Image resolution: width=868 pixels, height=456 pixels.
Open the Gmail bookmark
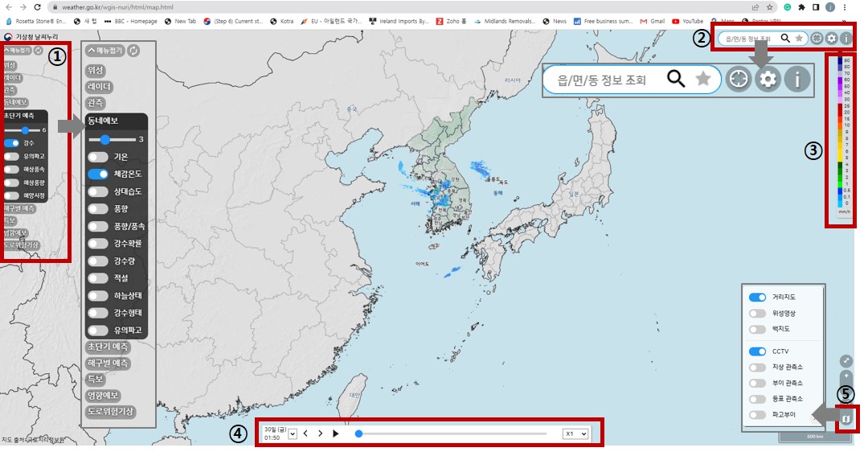(x=653, y=21)
